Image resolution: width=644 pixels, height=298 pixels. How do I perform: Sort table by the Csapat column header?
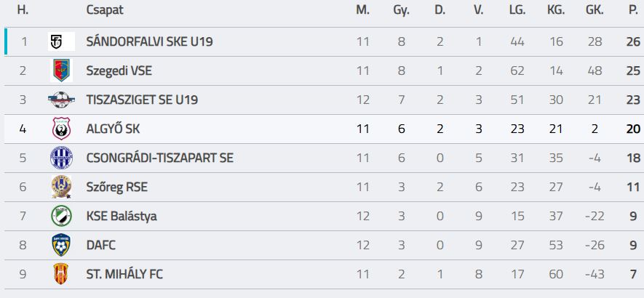(105, 10)
